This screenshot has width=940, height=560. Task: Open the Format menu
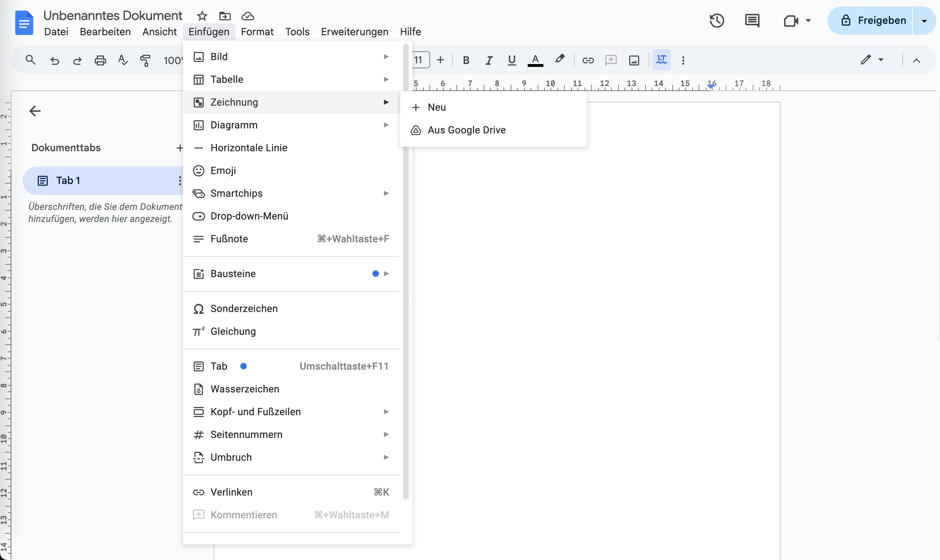point(257,32)
